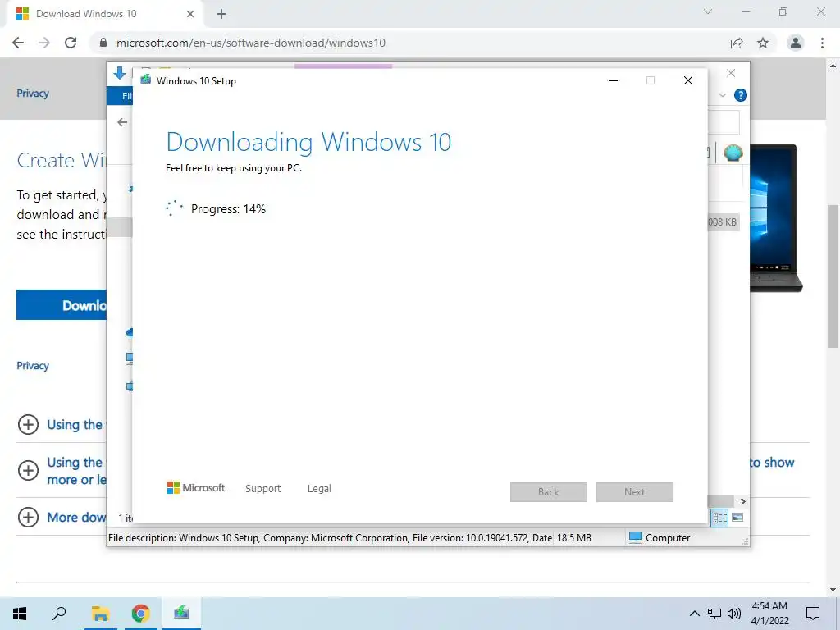
Task: Click page scrollbar down arrow
Action: [x=833, y=590]
